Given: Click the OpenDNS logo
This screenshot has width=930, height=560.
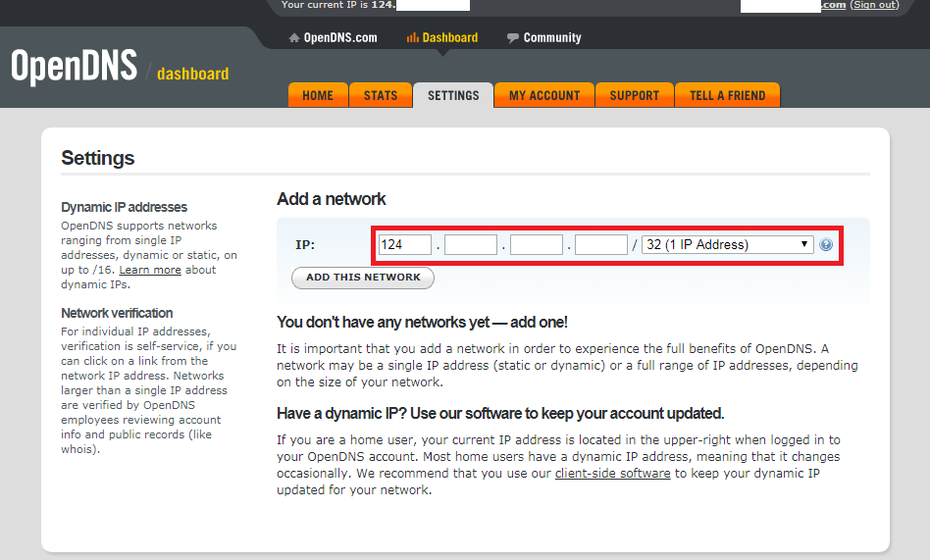Looking at the screenshot, I should [x=74, y=67].
